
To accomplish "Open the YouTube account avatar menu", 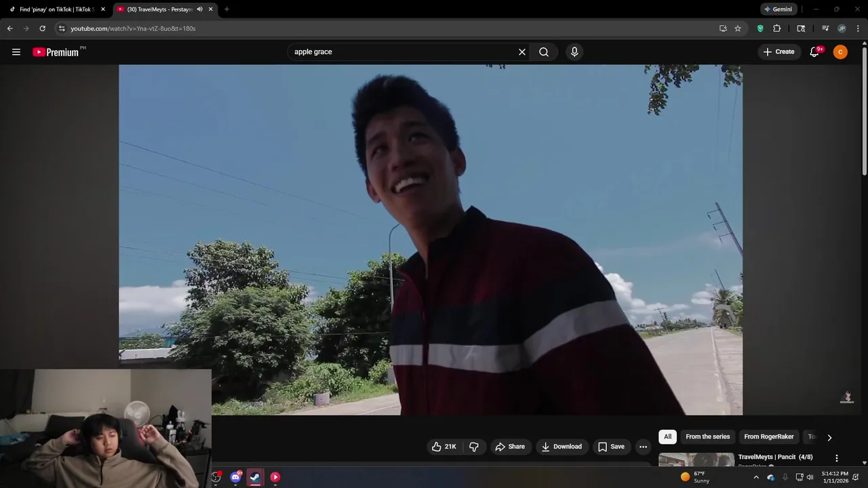I will pyautogui.click(x=840, y=52).
